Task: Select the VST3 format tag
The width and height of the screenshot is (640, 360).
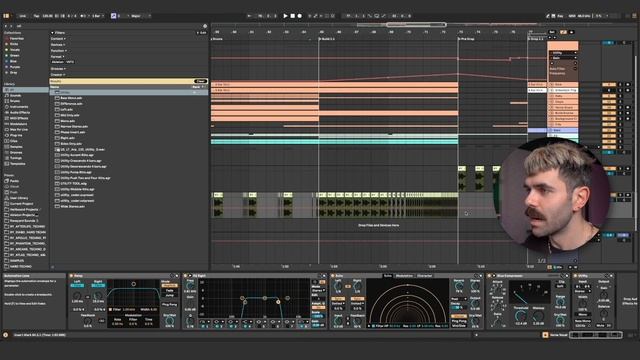Action: pyautogui.click(x=70, y=62)
